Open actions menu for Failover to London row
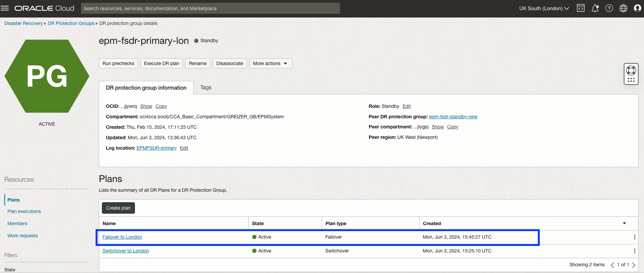The width and height of the screenshot is (644, 273). tap(635, 237)
